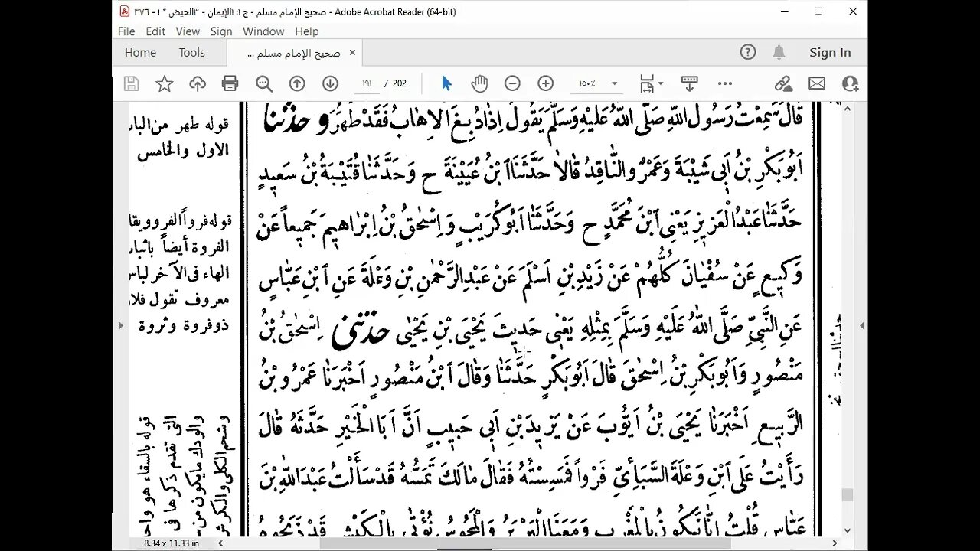Viewport: 980px width, 551px height.
Task: Print the document
Action: coord(230,83)
